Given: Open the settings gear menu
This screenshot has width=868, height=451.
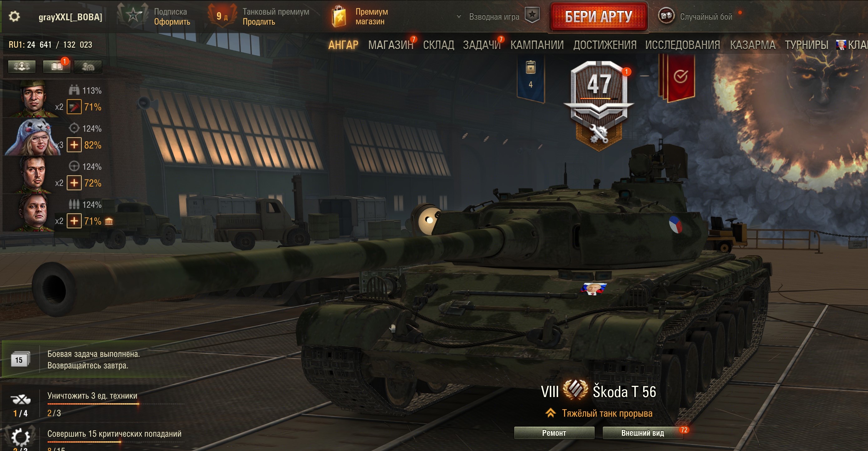Looking at the screenshot, I should 14,17.
